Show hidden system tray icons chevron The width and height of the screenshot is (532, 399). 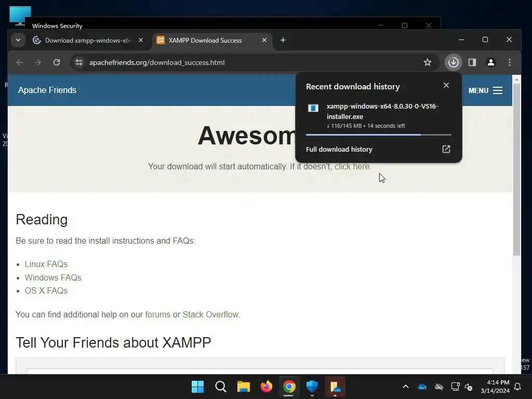pyautogui.click(x=406, y=387)
